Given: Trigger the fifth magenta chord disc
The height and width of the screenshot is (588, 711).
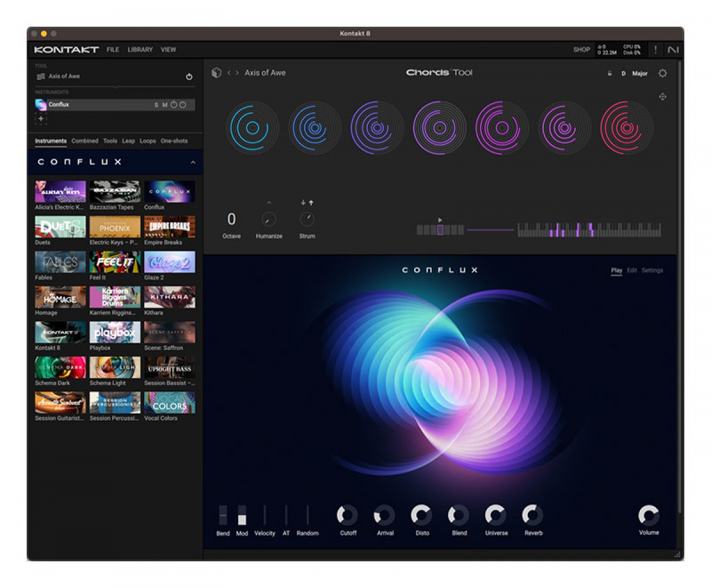Looking at the screenshot, I should 502,127.
